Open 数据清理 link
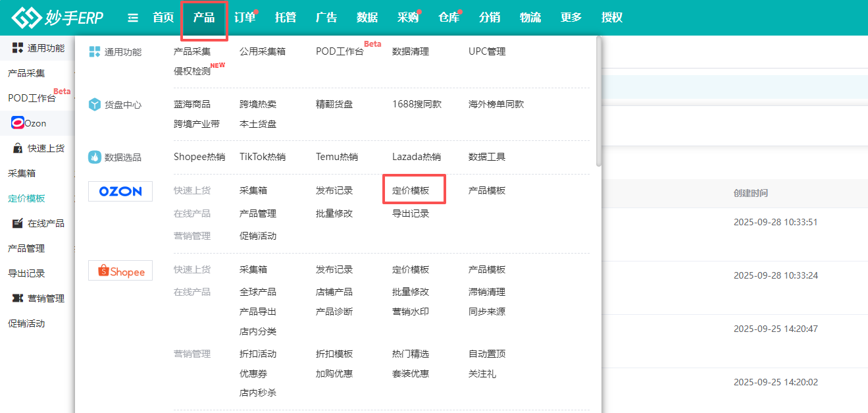This screenshot has height=413, width=868. pyautogui.click(x=411, y=51)
